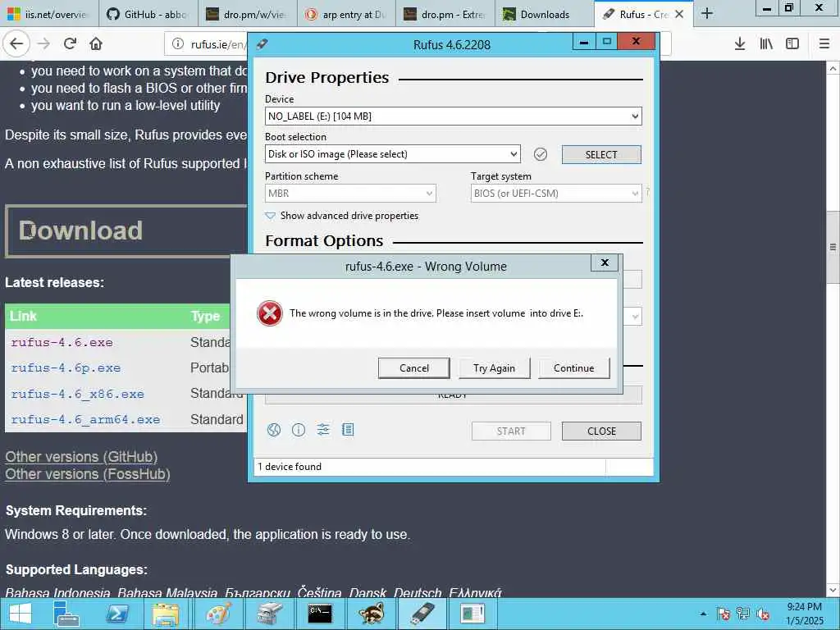Screen dimensions: 840x630
Task: Click the scrollbar down arrow on page
Action: [833, 591]
